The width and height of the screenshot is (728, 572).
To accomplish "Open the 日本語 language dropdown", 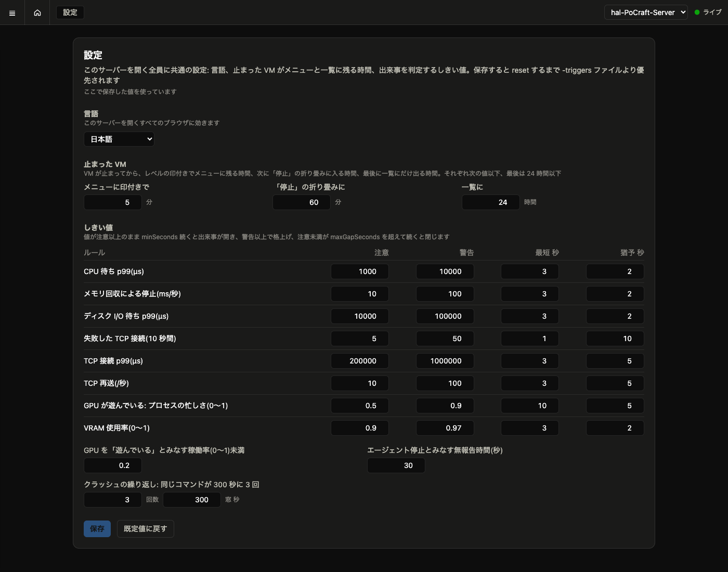I will tap(119, 139).
